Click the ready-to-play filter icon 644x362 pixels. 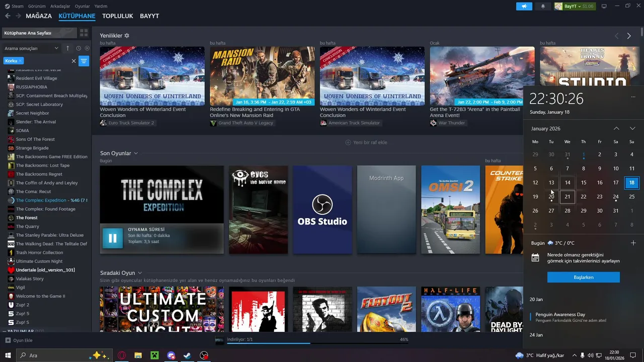(x=87, y=48)
